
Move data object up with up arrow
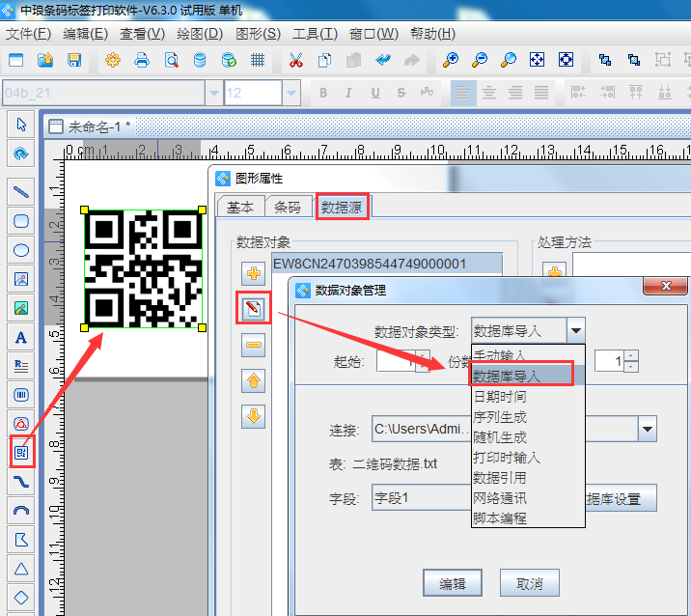254,380
